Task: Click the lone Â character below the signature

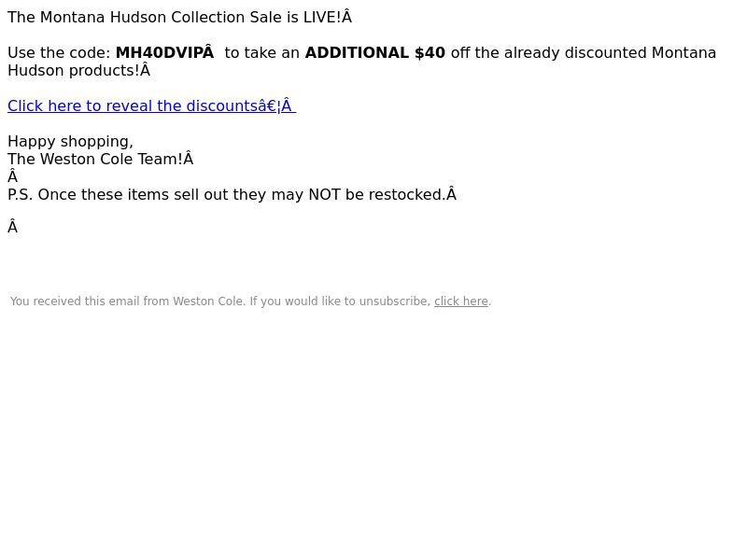Action: (x=13, y=176)
